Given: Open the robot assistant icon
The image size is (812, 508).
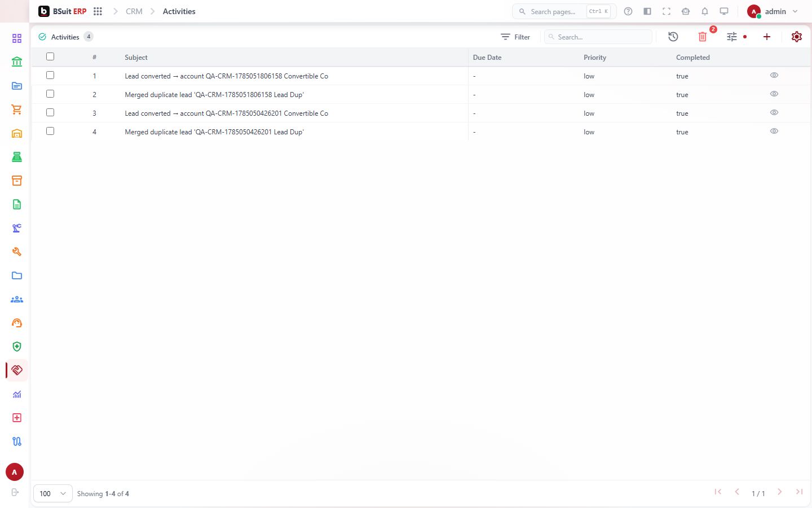Looking at the screenshot, I should tap(686, 11).
